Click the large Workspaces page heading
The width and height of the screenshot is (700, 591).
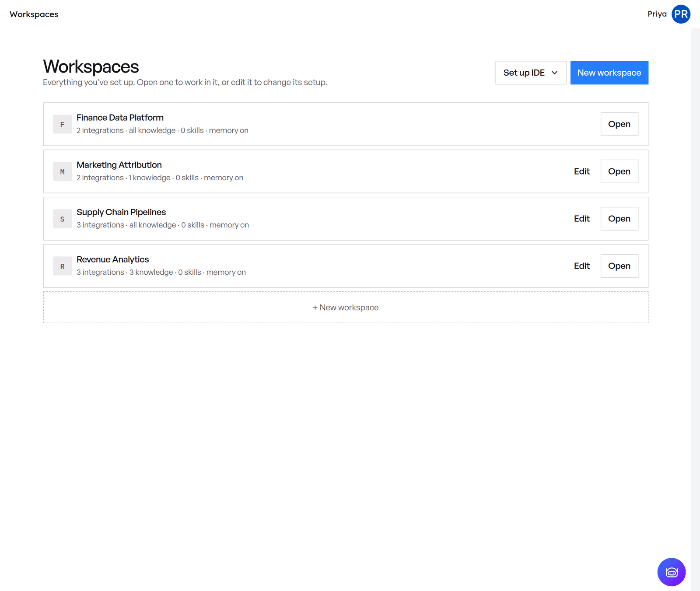point(91,66)
